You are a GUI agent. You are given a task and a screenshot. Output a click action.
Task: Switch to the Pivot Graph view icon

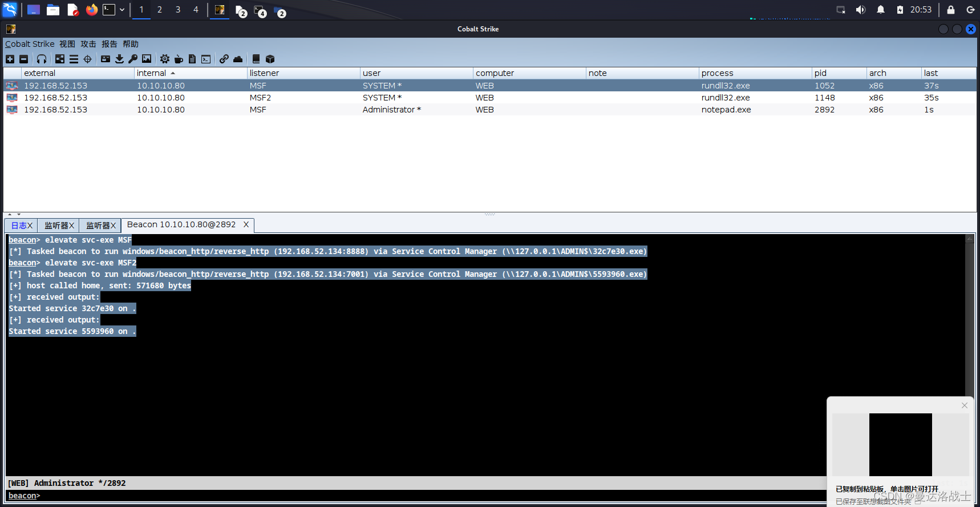(60, 59)
